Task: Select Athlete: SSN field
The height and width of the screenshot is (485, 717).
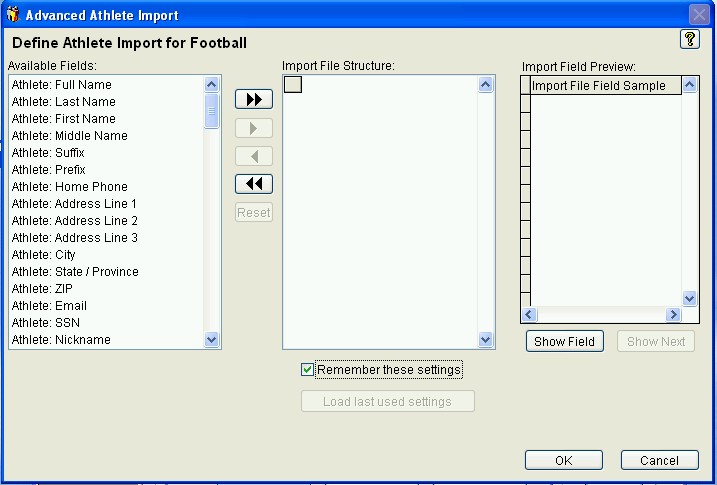Action: click(106, 322)
